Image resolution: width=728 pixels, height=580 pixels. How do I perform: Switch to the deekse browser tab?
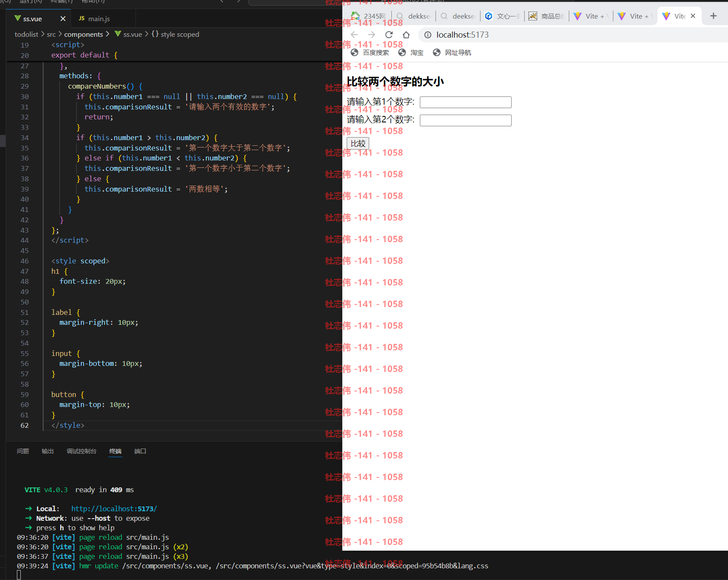point(458,16)
